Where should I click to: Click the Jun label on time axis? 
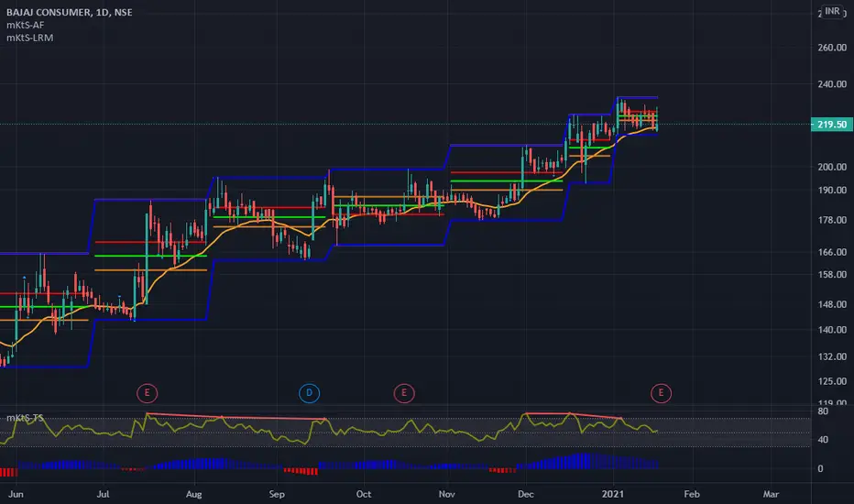coord(16,494)
